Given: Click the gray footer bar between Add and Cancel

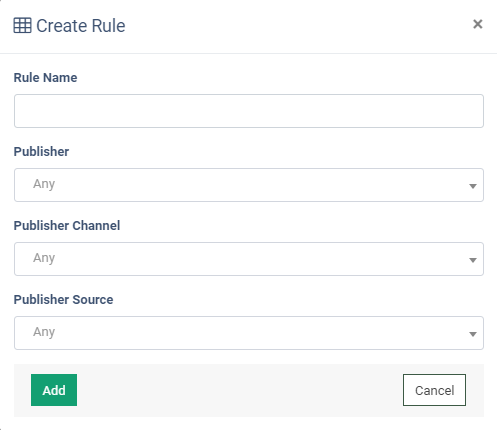Looking at the screenshot, I should point(240,390).
